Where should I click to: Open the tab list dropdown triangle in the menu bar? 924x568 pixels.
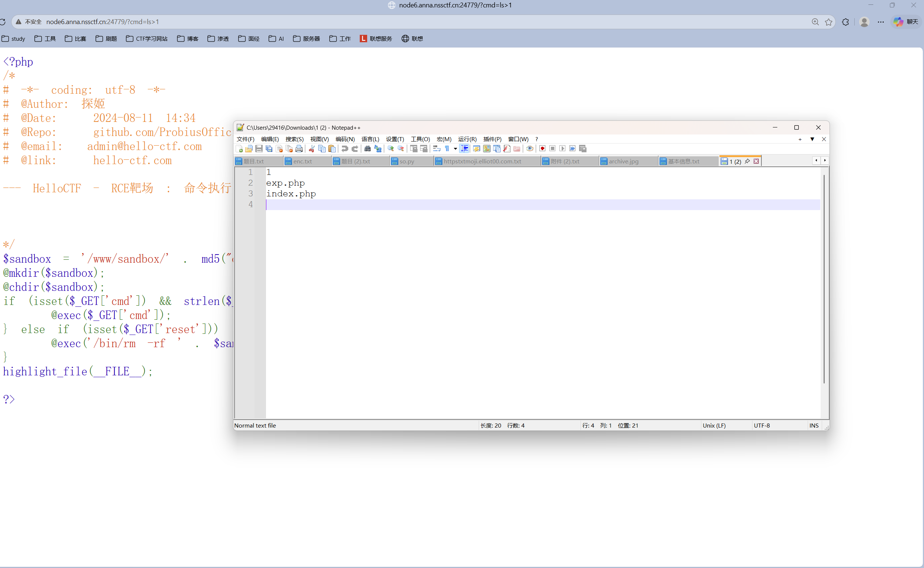click(812, 139)
